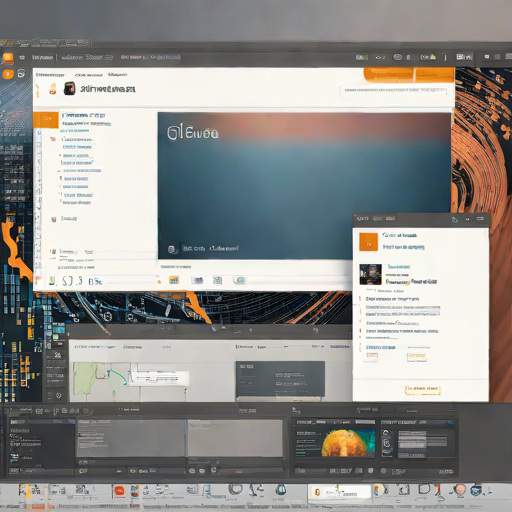512x512 pixels.
Task: Open the first menu item in the main window header
Action: tap(50, 75)
